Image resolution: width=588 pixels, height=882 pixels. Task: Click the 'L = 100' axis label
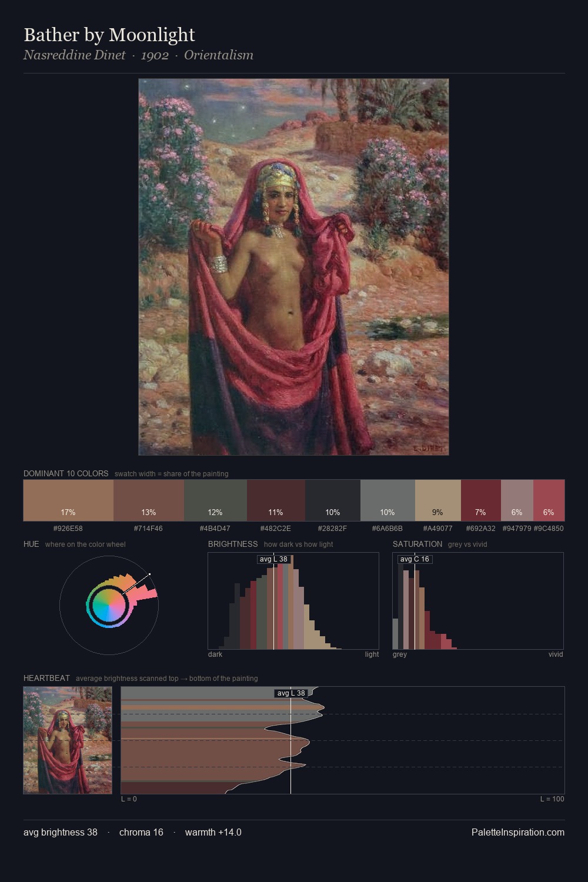point(552,799)
